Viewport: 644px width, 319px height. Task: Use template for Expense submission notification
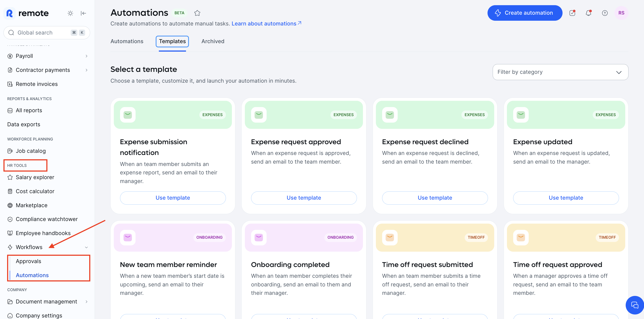point(173,198)
